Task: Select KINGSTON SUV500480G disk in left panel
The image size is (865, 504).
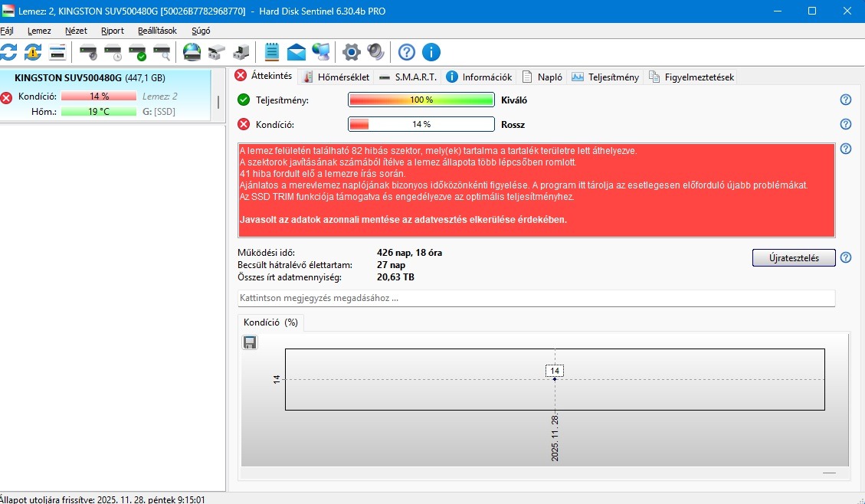Action: pos(106,94)
